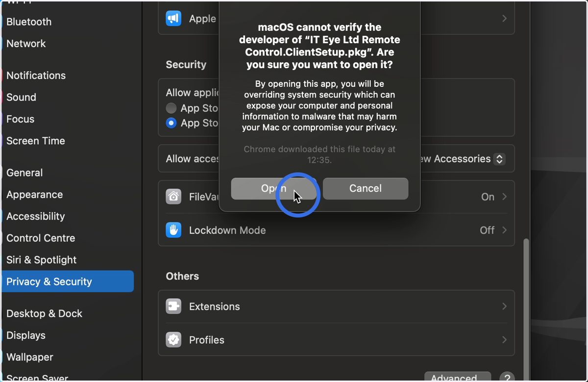Open Control Centre in sidebar

(x=41, y=238)
